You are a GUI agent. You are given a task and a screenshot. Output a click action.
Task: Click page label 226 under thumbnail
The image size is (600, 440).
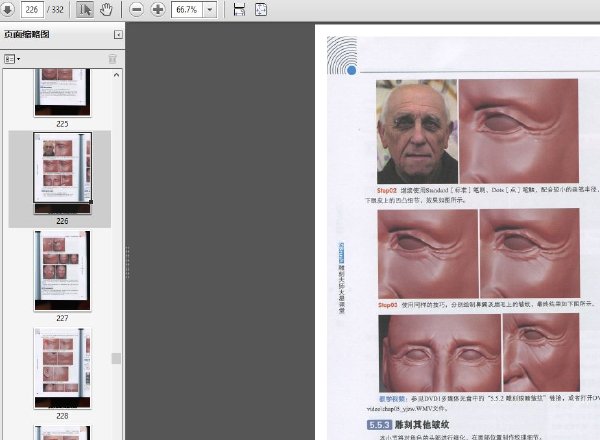[62, 221]
